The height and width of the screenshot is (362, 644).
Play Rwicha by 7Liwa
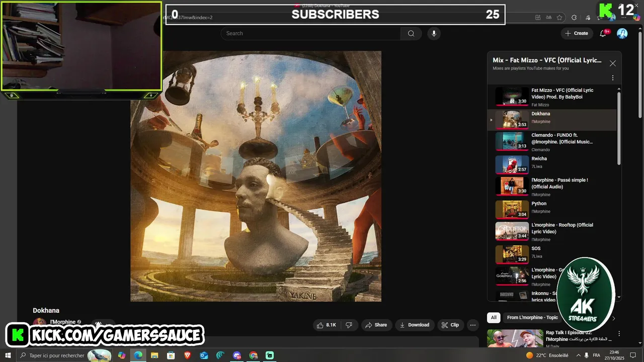tap(552, 164)
